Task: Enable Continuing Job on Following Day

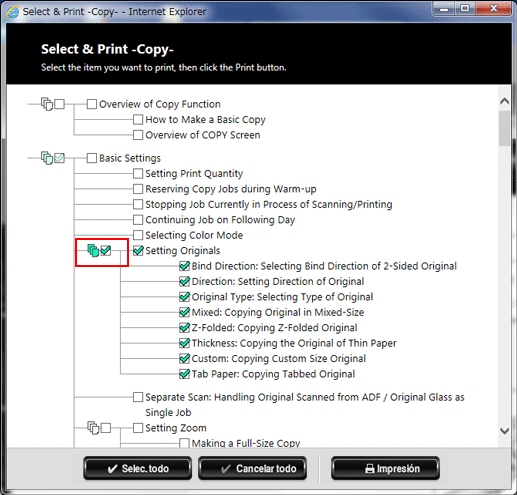Action: (138, 220)
